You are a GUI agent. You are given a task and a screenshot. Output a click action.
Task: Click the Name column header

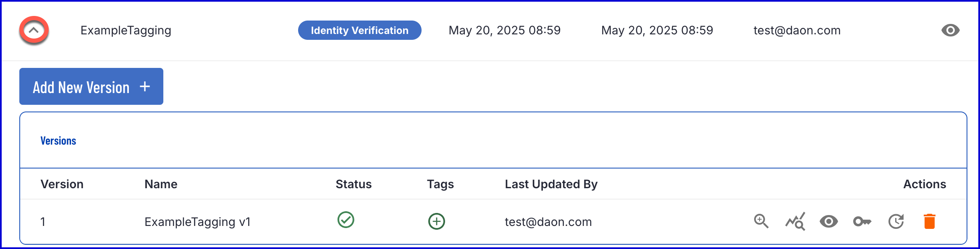point(161,184)
